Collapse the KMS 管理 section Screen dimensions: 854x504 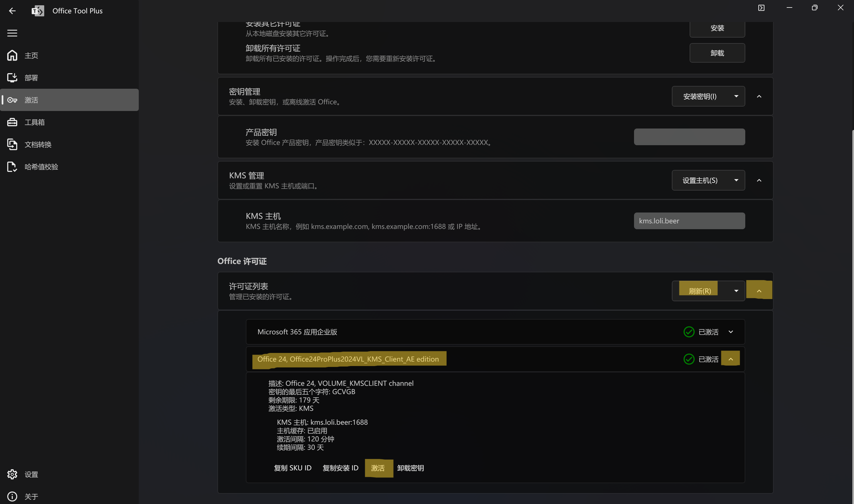760,180
